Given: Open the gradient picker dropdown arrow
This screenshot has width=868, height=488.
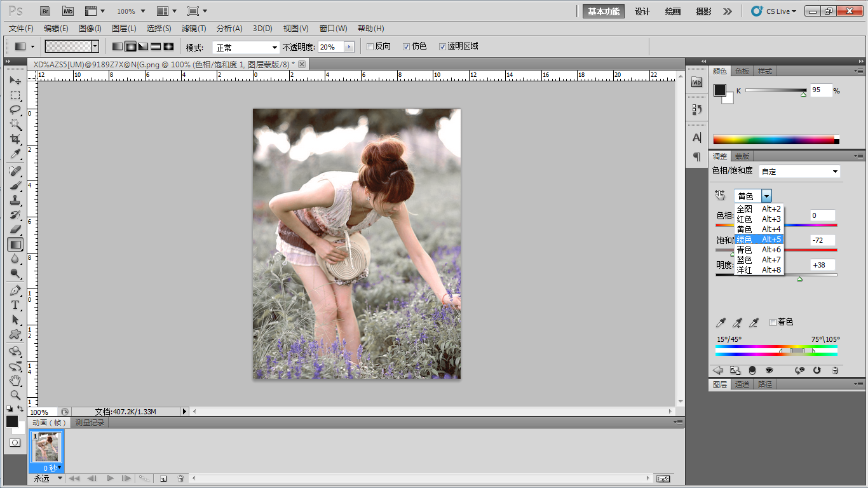Looking at the screenshot, I should (95, 46).
